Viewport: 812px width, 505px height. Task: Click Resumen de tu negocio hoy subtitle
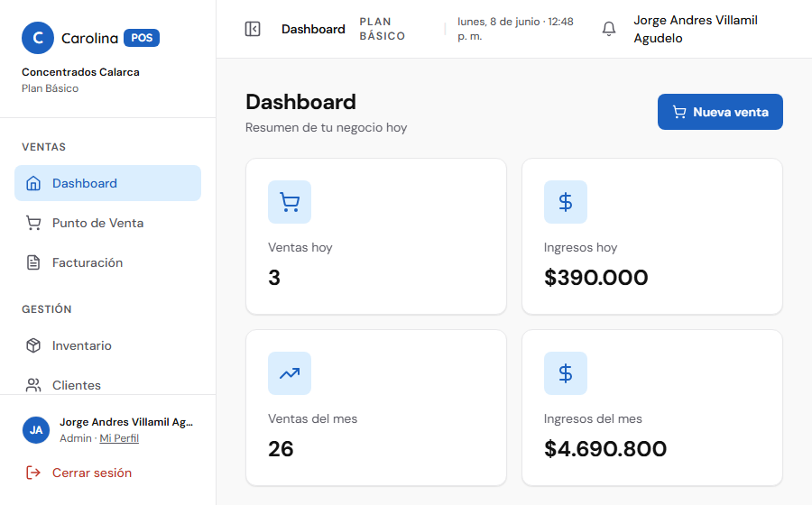click(x=327, y=127)
